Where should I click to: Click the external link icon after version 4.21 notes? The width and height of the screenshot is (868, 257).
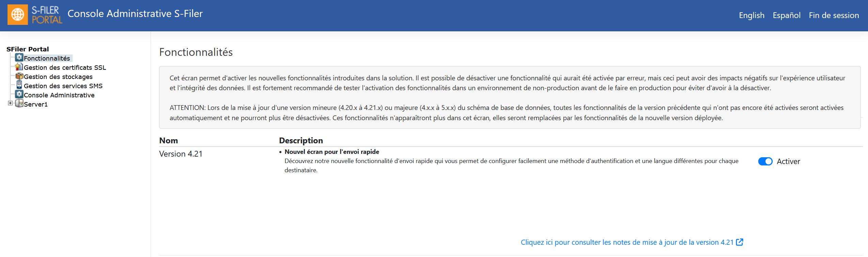(740, 242)
